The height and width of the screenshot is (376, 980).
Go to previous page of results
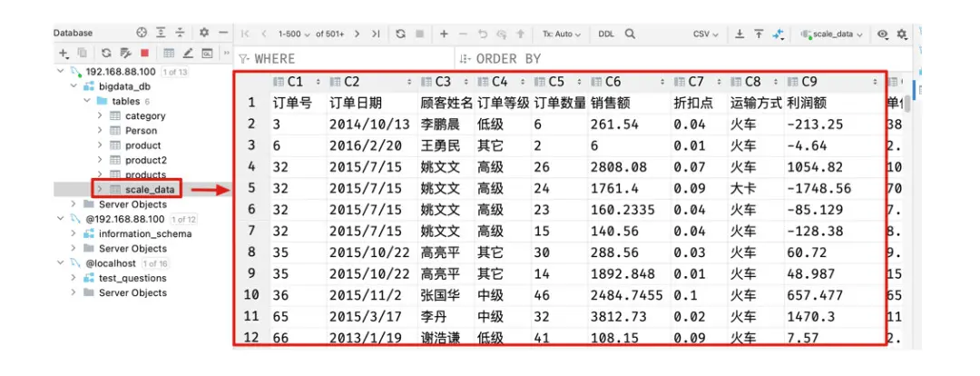(x=264, y=34)
